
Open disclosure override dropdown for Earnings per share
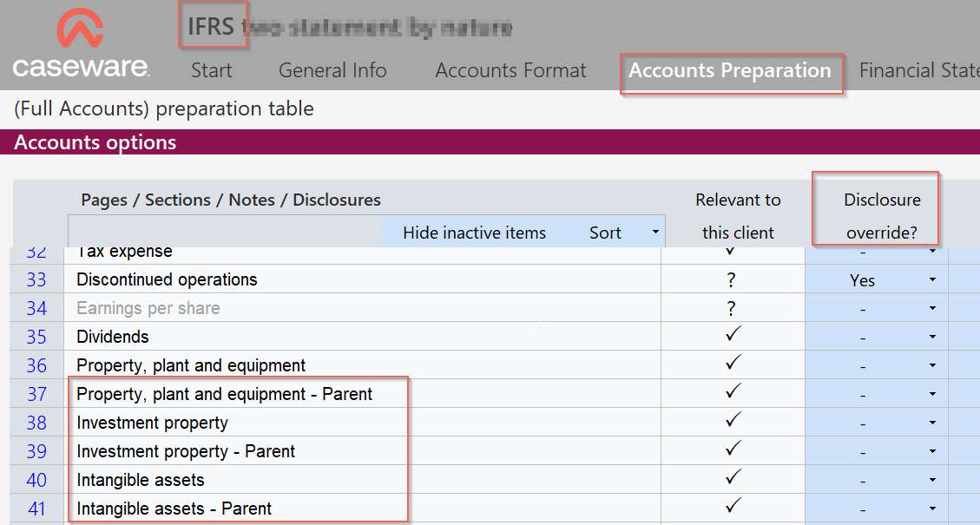click(932, 308)
